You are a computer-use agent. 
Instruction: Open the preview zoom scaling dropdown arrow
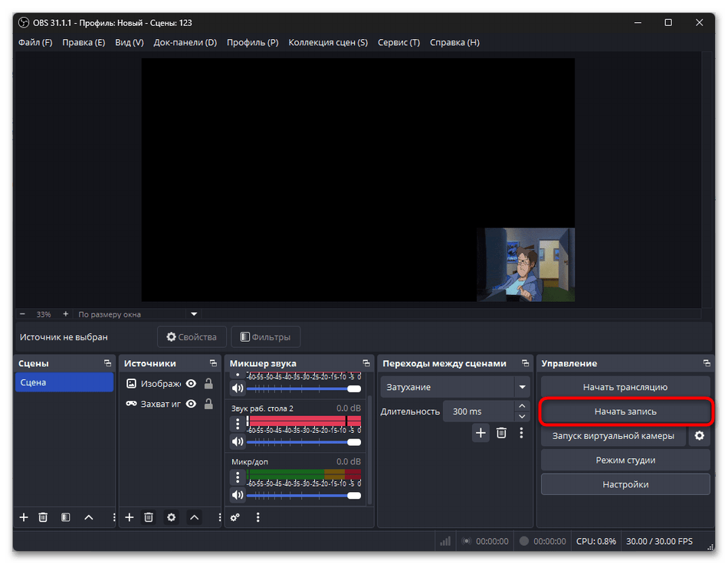pyautogui.click(x=194, y=314)
